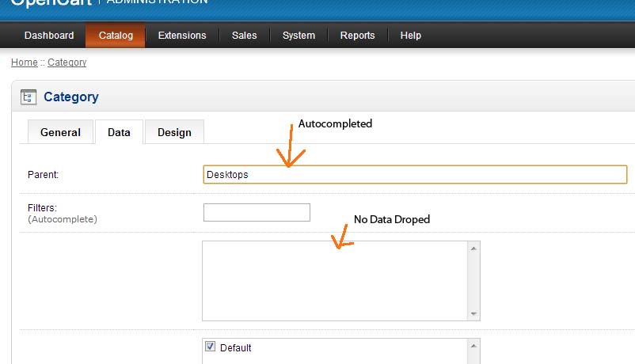The image size is (635, 364).
Task: Click the filters list scroll down arrow
Action: 473,314
